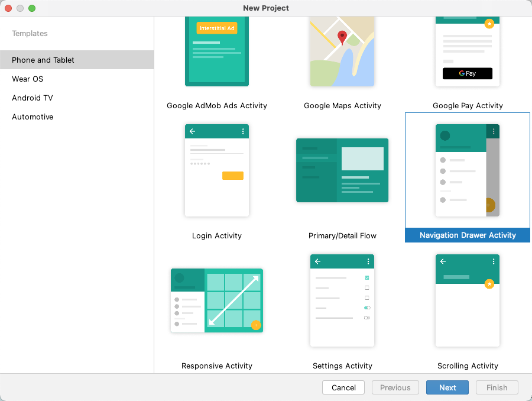Pick the Responsive Activity template preview
The height and width of the screenshot is (401, 532).
[x=217, y=300]
